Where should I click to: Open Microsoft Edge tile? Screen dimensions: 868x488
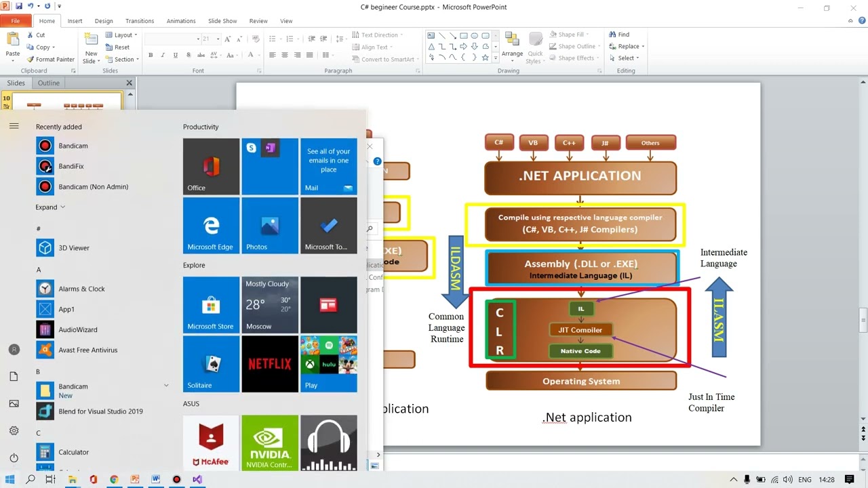click(x=211, y=226)
